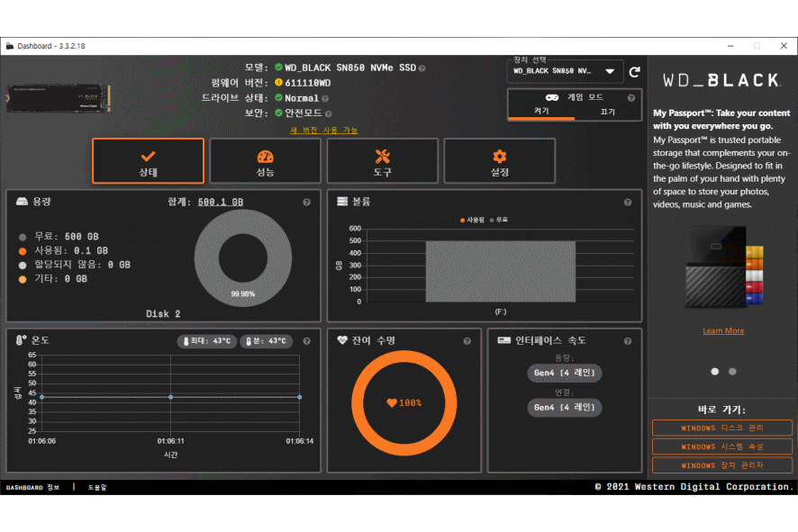Open 도움말 help link in footer
798x532 pixels.
(x=96, y=487)
